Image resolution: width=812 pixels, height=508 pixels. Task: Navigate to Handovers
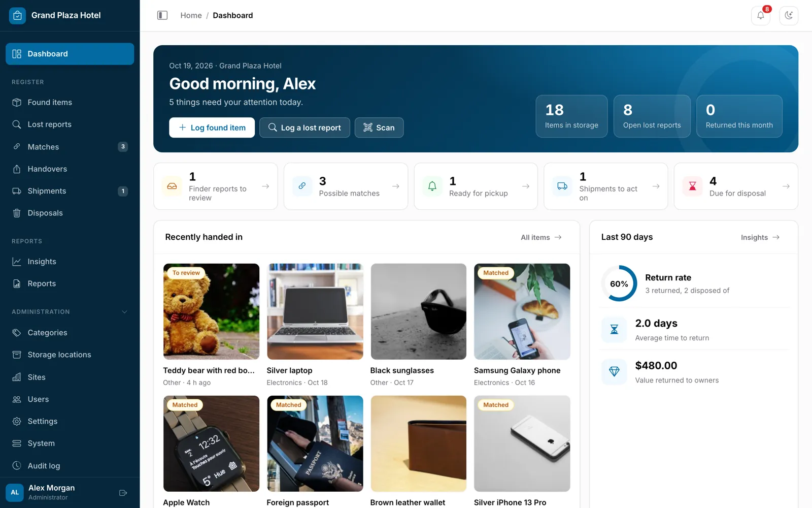click(70, 169)
